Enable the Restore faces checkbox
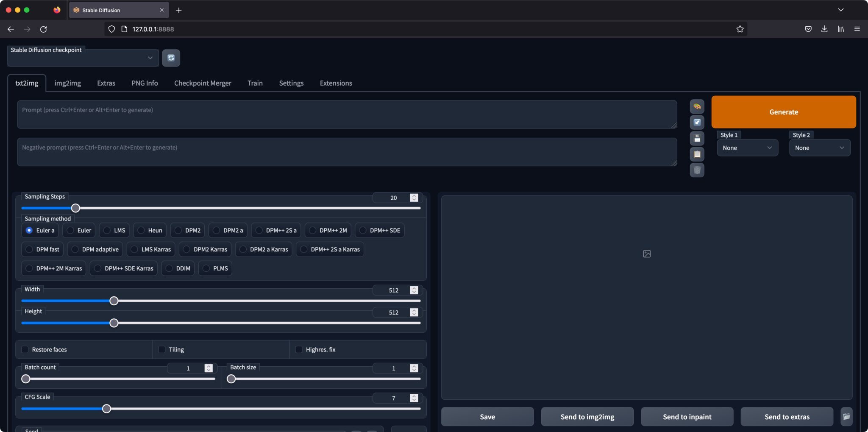The height and width of the screenshot is (432, 868). tap(25, 349)
